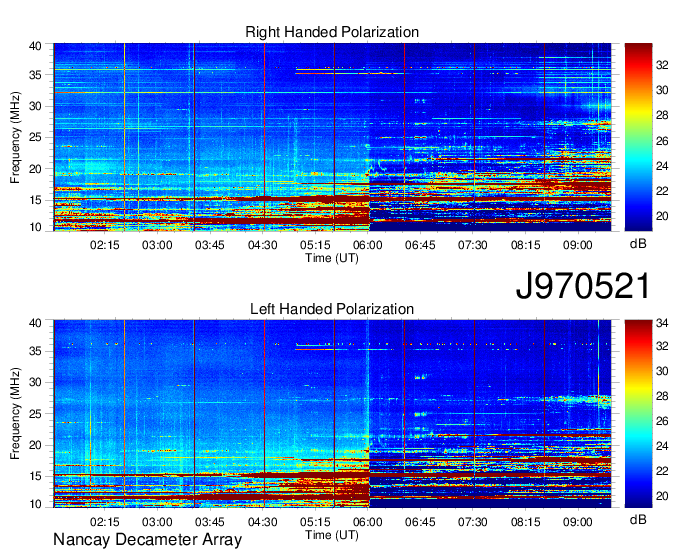This screenshot has height=552, width=680.
Task: Click the 09:00 time tick under the top plot
Action: point(578,245)
